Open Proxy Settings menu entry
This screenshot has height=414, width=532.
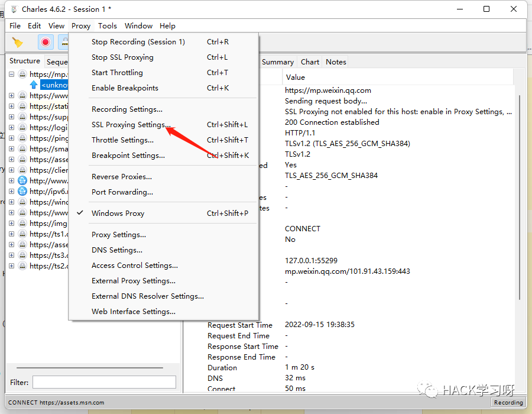(163, 234)
